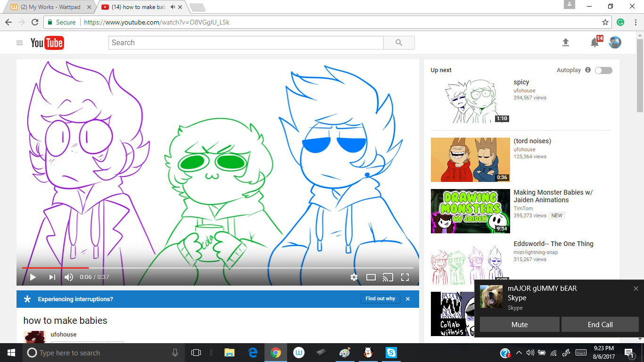Open File Explorer from taskbar

(x=230, y=353)
